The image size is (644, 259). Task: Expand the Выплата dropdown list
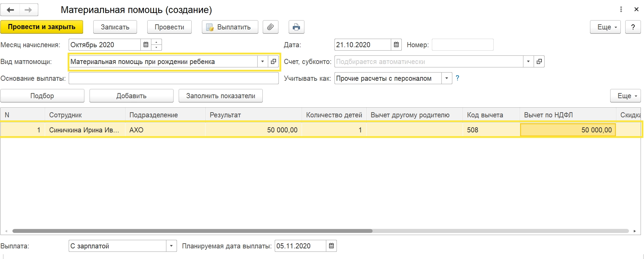tap(171, 246)
